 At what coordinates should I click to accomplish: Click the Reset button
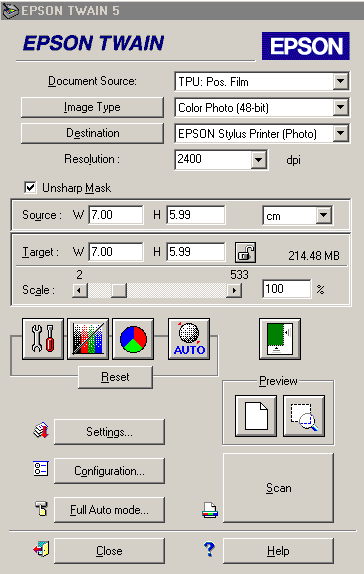point(115,377)
